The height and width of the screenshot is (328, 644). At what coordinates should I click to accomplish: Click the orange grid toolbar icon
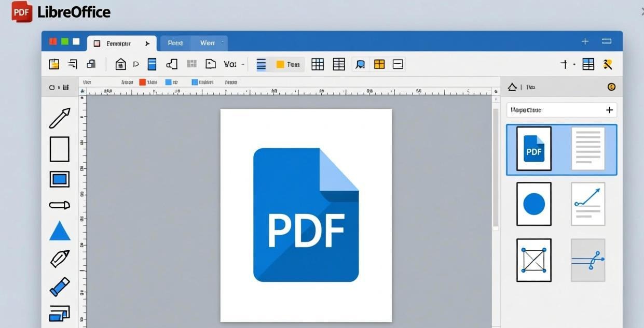pos(379,64)
